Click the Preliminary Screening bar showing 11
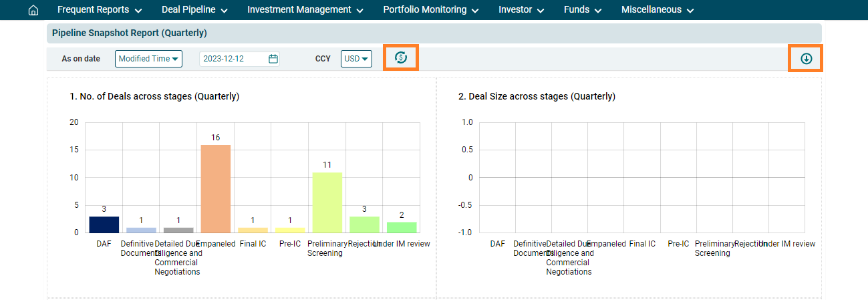Image resolution: width=868 pixels, height=300 pixels. (x=327, y=202)
